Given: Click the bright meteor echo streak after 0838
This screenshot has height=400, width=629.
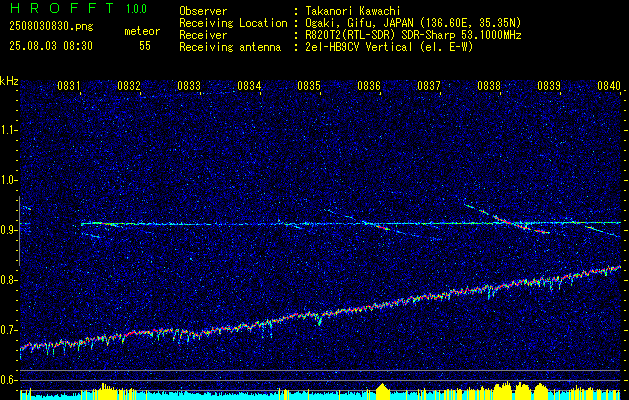Looking at the screenshot, I should (520, 224).
